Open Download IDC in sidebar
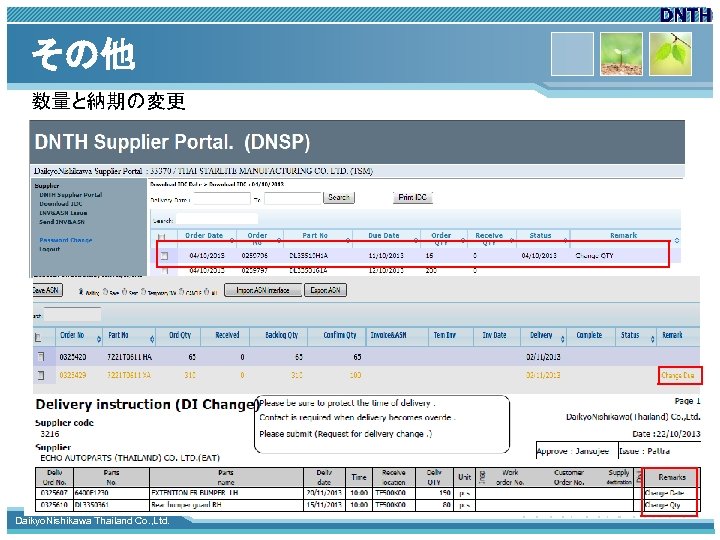This screenshot has height=540, width=720. click(x=61, y=203)
